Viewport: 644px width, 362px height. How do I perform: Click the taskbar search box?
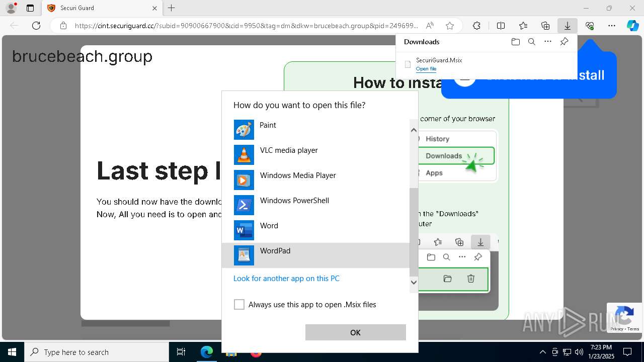click(x=97, y=352)
